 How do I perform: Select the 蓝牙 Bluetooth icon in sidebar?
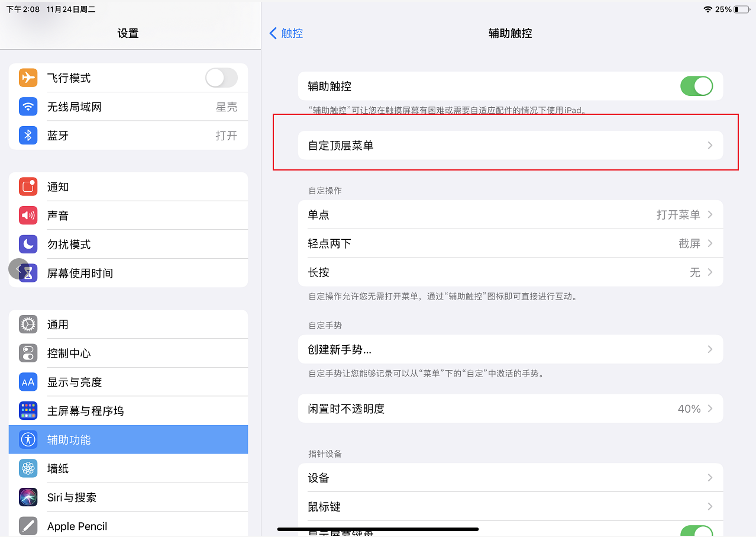pyautogui.click(x=28, y=136)
